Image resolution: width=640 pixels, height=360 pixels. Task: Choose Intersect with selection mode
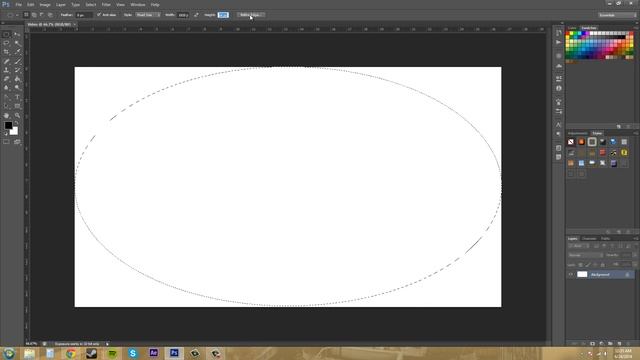[x=50, y=15]
